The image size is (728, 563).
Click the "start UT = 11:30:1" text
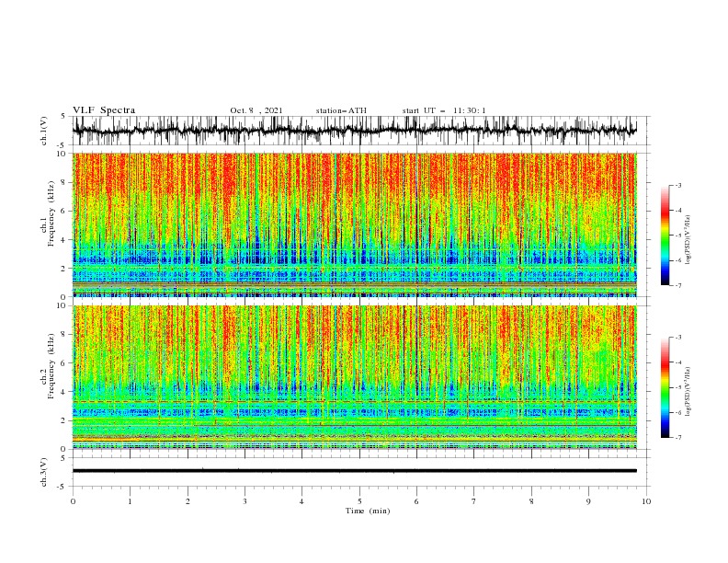click(444, 110)
